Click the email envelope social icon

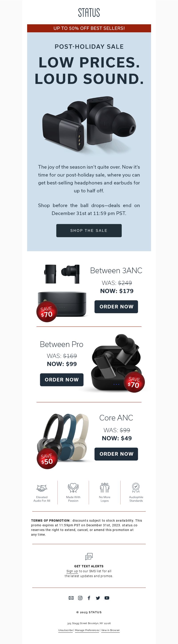tap(71, 598)
